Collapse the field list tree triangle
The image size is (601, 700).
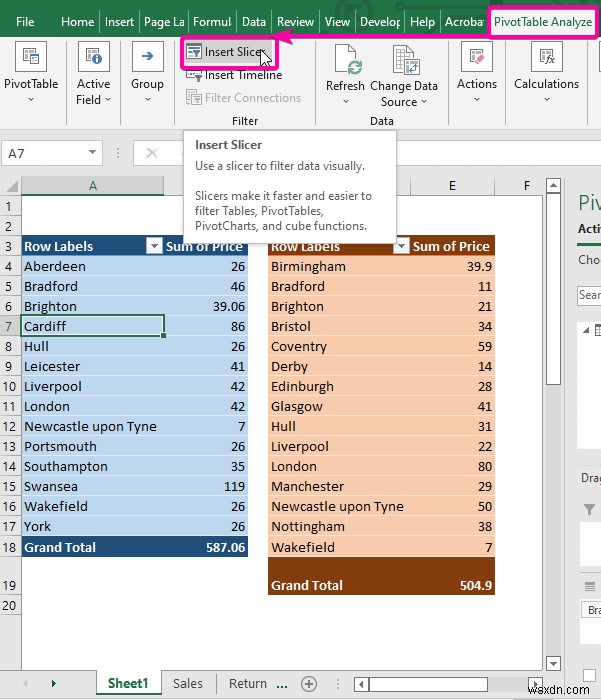pos(586,330)
